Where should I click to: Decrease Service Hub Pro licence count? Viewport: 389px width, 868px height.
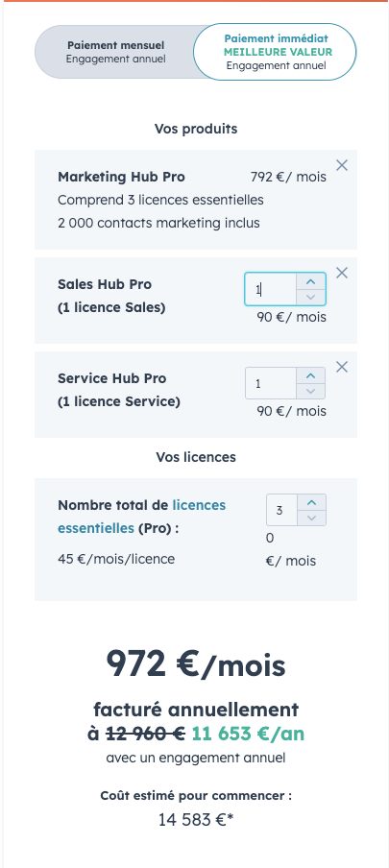(x=311, y=391)
